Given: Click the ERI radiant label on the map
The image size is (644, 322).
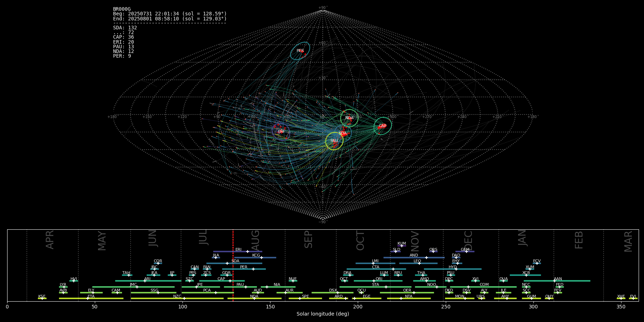Looking at the screenshot, I should [x=281, y=132].
